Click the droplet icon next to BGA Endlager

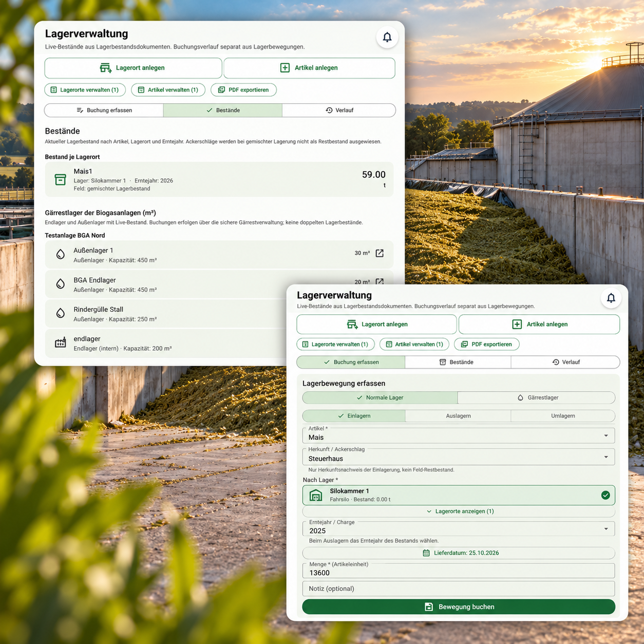tap(61, 284)
